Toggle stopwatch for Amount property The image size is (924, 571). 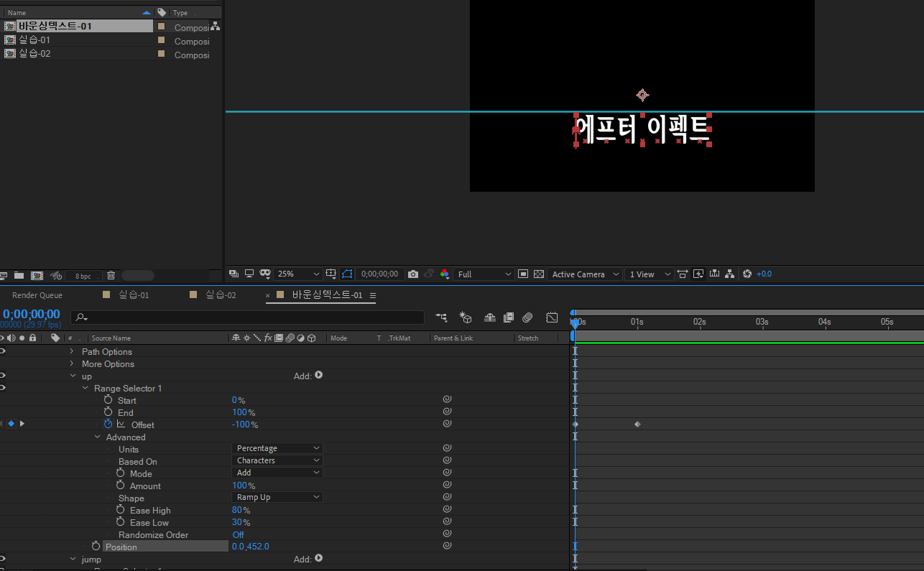120,486
